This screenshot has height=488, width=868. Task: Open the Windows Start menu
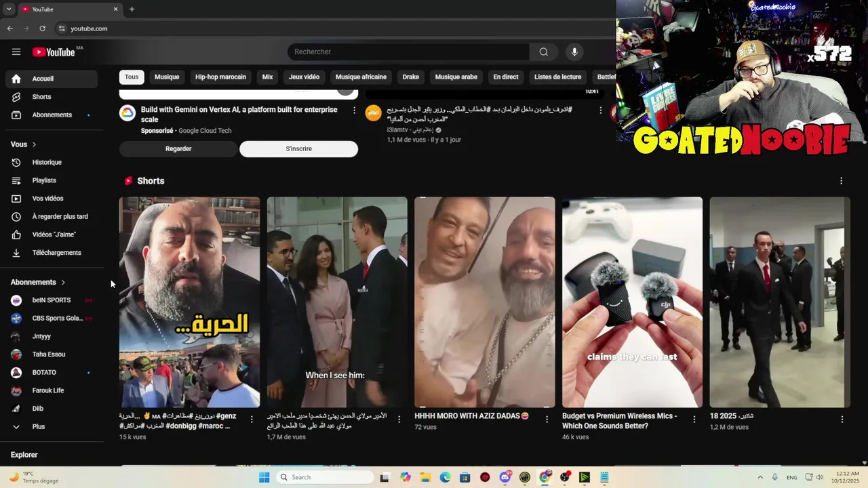264,477
